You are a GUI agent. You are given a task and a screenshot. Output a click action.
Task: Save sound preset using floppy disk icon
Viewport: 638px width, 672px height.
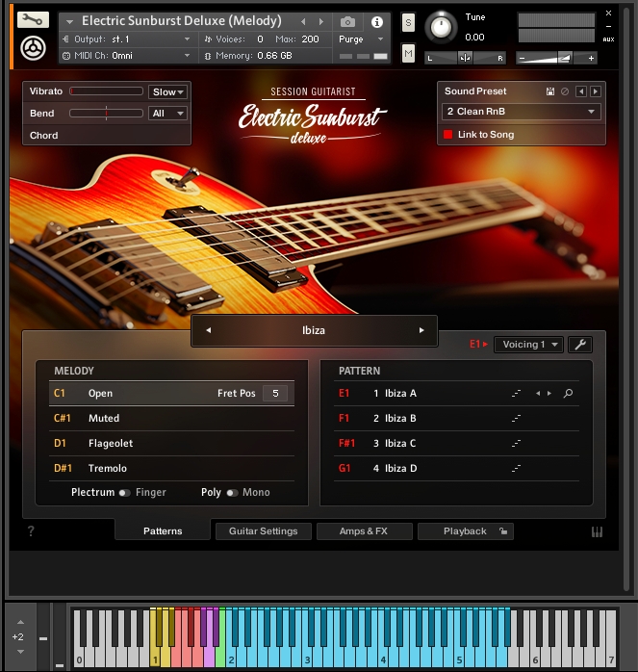tap(550, 91)
